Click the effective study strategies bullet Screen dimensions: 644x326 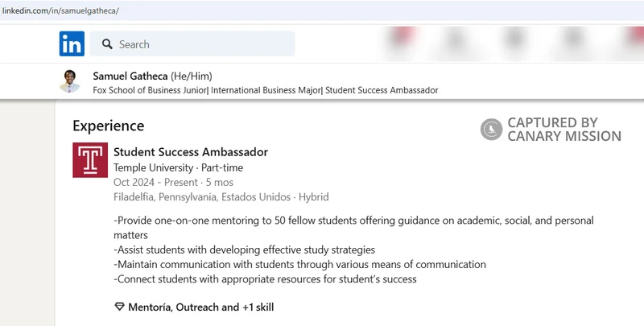[245, 250]
